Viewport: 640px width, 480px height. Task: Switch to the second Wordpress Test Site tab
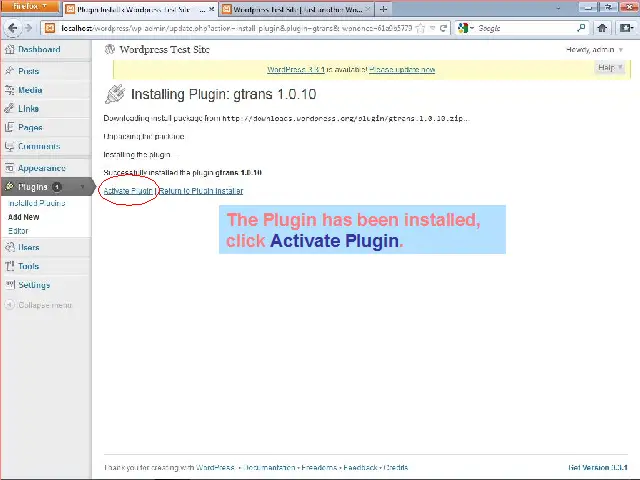point(297,9)
